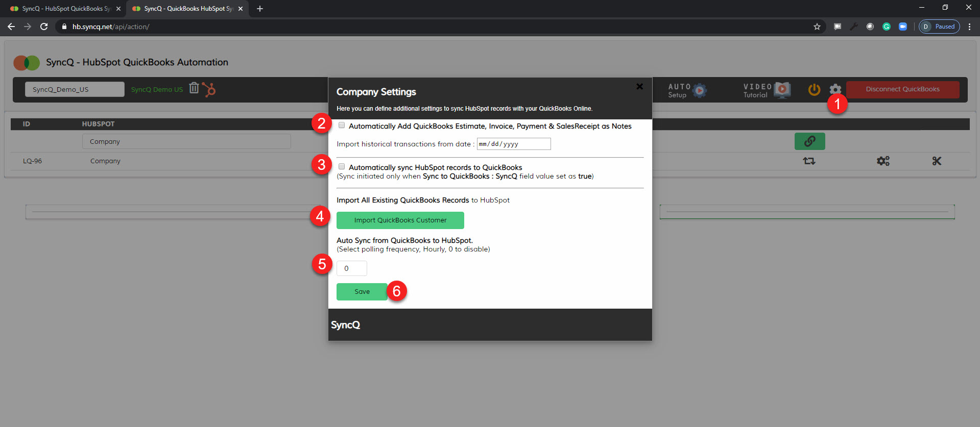Click the circular record extension icon
The width and height of the screenshot is (980, 427).
click(870, 27)
